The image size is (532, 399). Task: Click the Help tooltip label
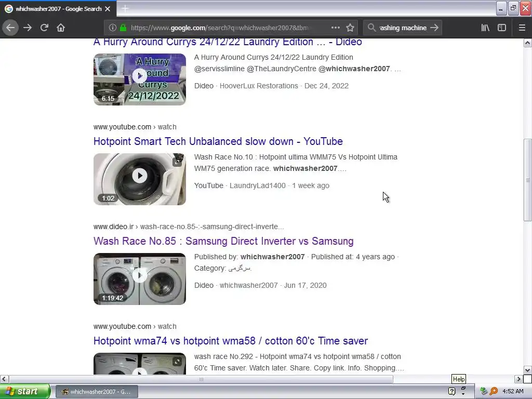pyautogui.click(x=459, y=379)
